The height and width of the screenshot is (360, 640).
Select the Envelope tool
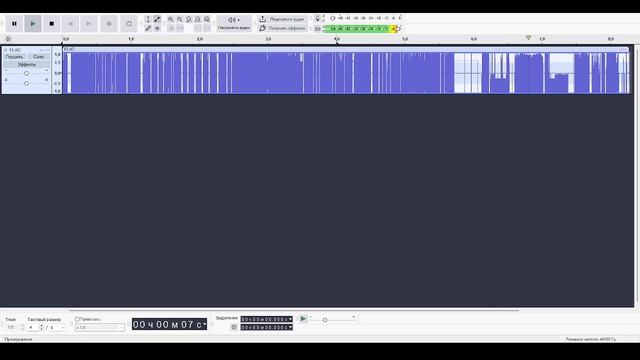pos(157,19)
